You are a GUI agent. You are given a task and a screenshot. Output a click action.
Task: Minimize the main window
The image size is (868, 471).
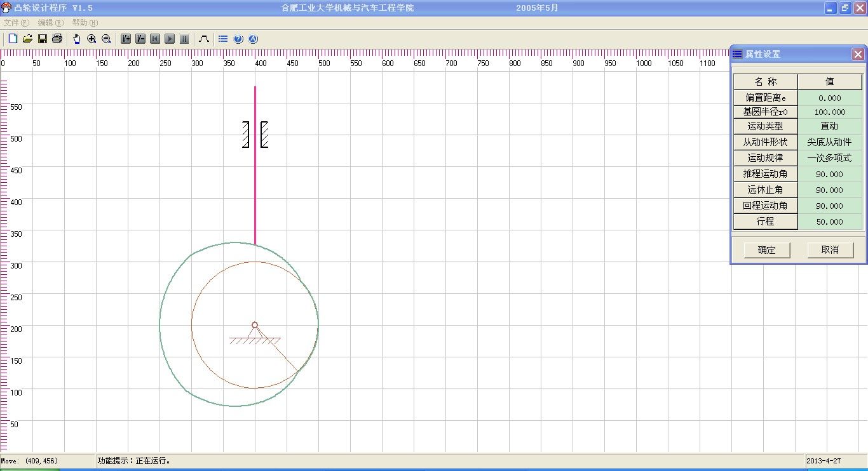[x=831, y=8]
